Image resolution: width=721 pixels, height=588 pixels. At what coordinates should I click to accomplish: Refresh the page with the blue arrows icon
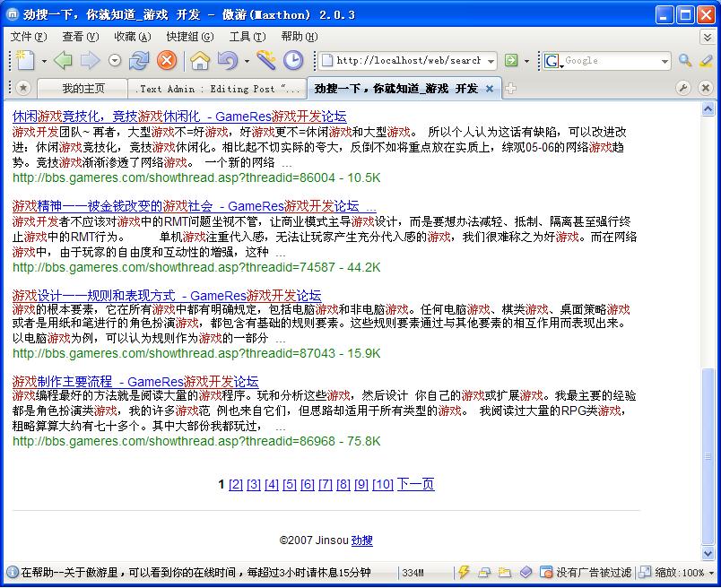coord(139,60)
